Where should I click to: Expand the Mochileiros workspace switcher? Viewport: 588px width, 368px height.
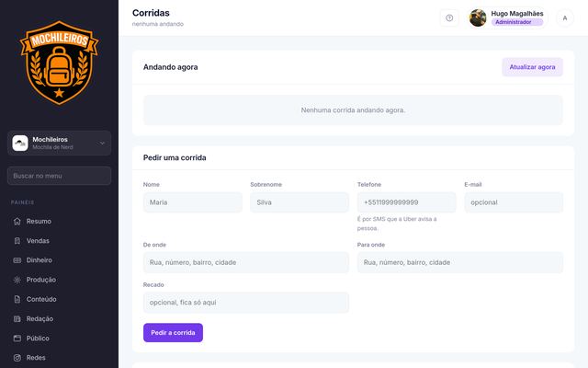(59, 144)
